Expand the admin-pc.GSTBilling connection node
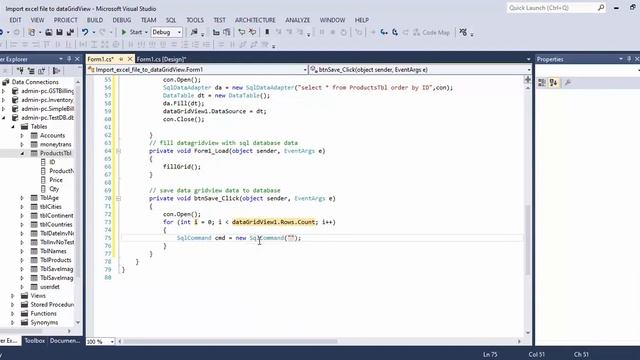The image size is (640, 360). [3, 91]
